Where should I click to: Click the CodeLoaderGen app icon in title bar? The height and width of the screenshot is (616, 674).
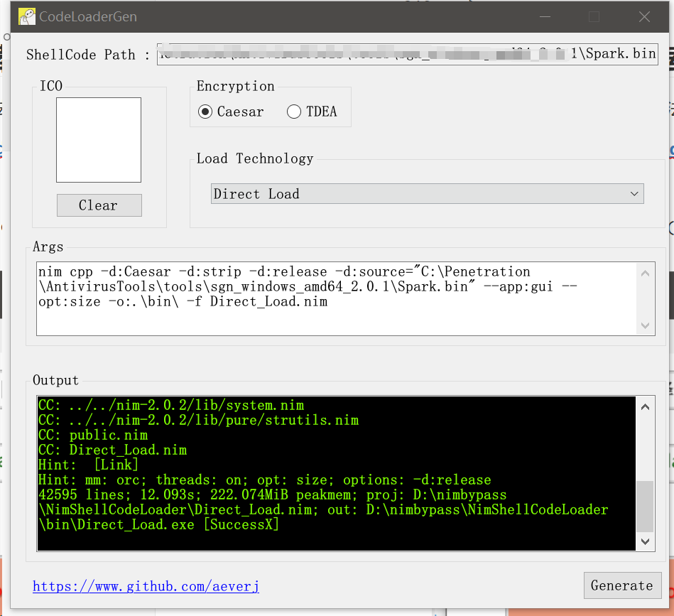[27, 16]
